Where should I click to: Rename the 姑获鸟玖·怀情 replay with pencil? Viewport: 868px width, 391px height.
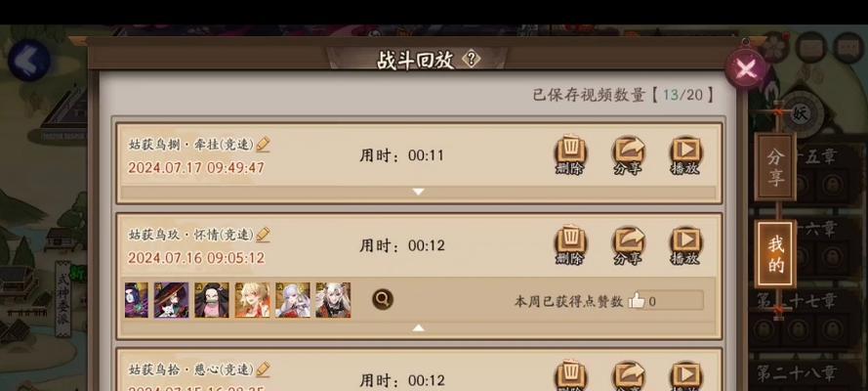tap(263, 235)
